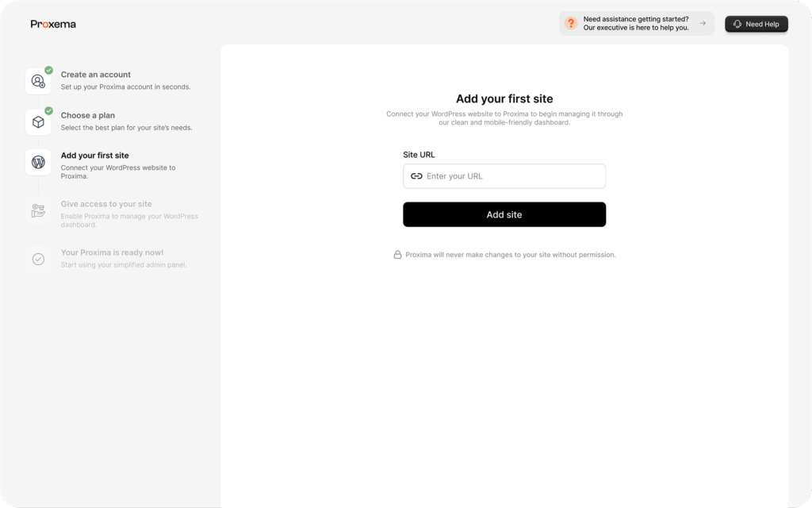
Task: Open the Need Help button
Action: coord(756,24)
